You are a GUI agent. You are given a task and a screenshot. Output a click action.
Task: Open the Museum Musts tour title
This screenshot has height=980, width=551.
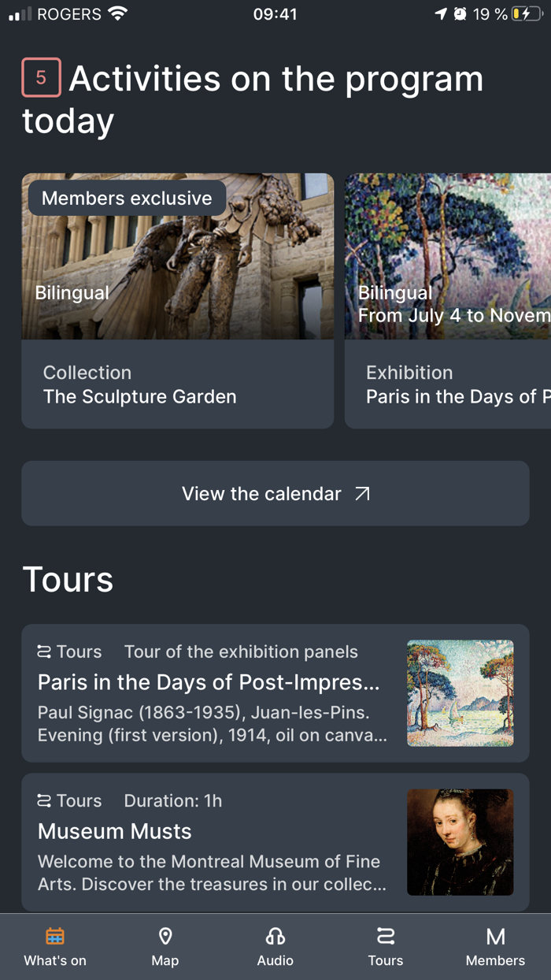(x=115, y=831)
